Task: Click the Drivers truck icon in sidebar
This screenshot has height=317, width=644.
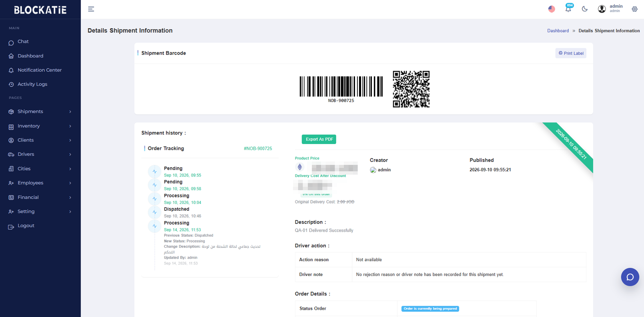Action: point(11,154)
